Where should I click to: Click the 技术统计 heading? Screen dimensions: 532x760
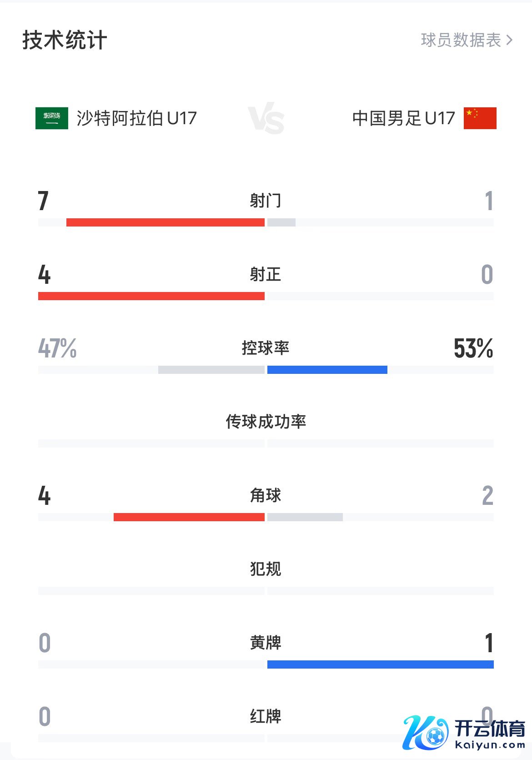click(x=65, y=40)
